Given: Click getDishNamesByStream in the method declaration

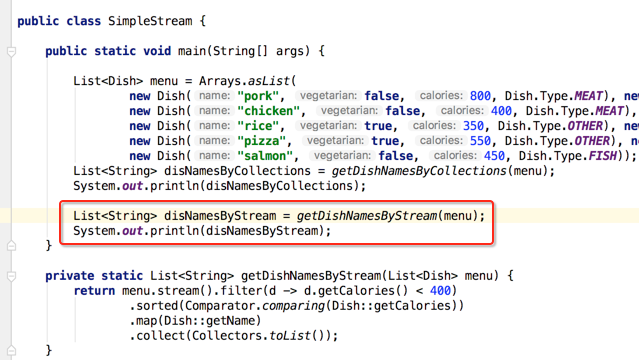Looking at the screenshot, I should [311, 276].
